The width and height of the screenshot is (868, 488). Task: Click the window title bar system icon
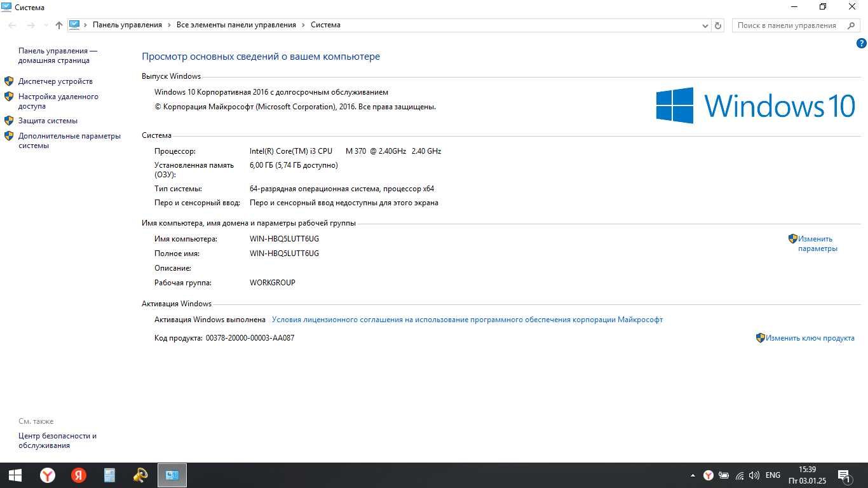point(7,7)
